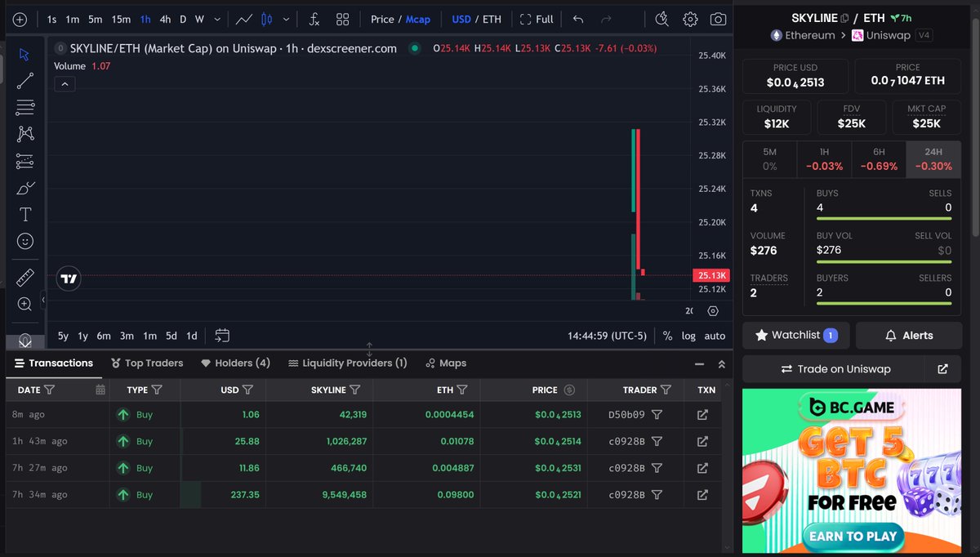
Task: Switch to Holders (4) tab
Action: (235, 363)
